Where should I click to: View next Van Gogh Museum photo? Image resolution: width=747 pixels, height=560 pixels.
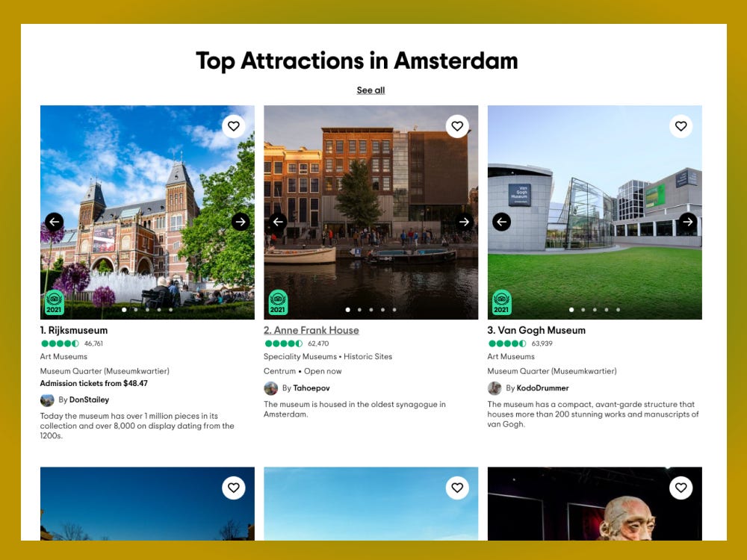point(687,222)
